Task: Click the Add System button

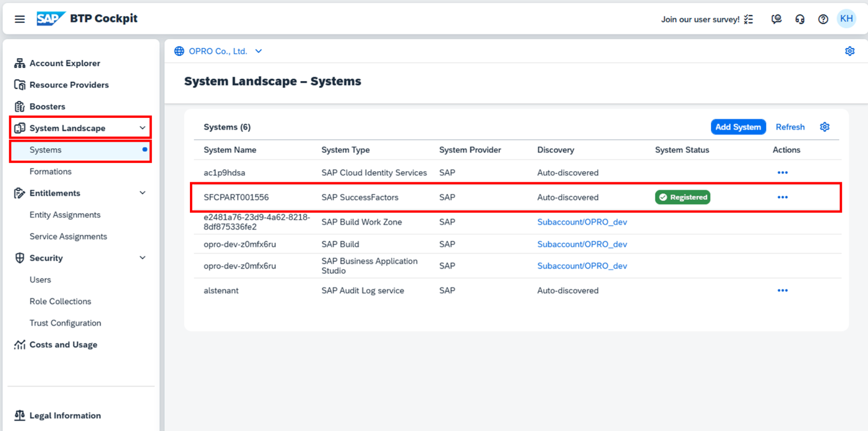Action: click(738, 127)
